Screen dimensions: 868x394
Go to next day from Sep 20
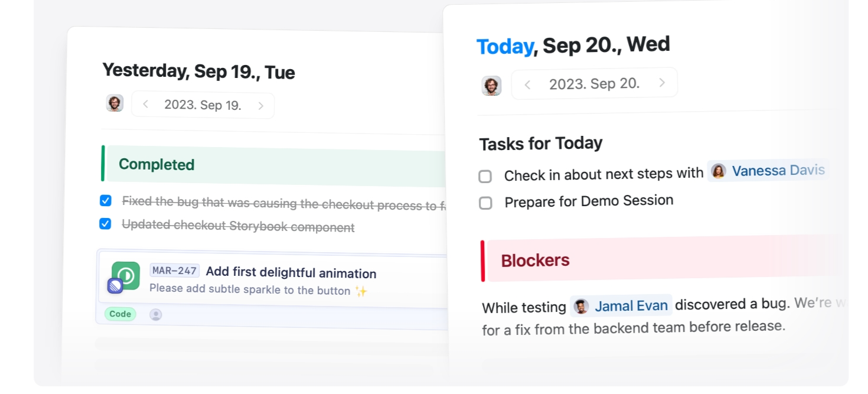[662, 83]
